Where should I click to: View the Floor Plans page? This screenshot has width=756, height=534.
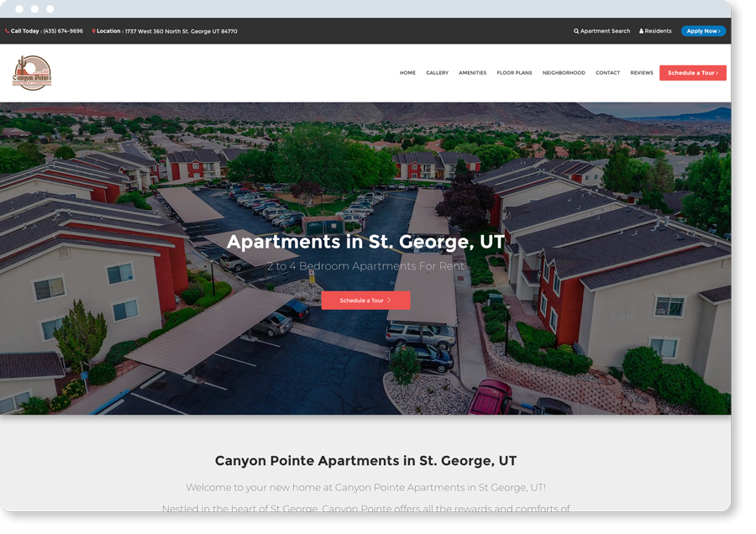(x=514, y=73)
